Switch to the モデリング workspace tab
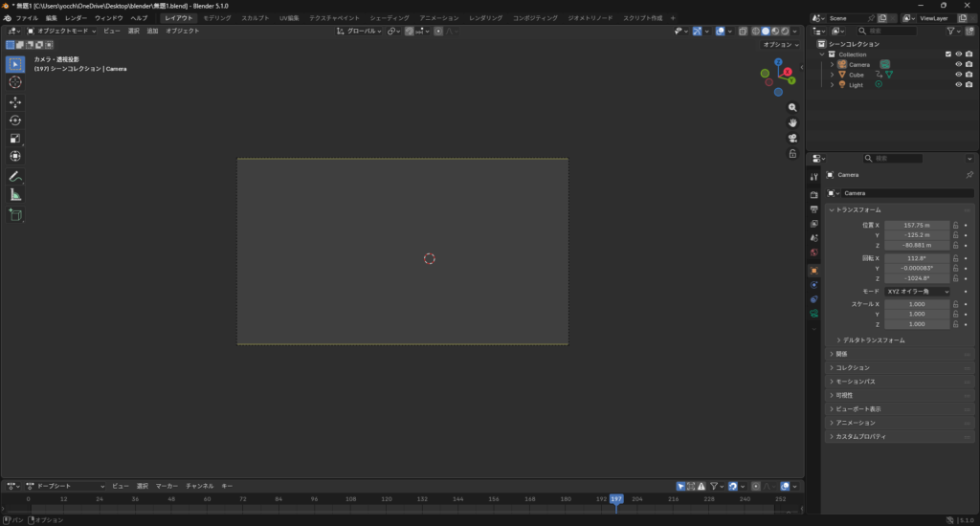Image resolution: width=980 pixels, height=526 pixels. click(217, 18)
